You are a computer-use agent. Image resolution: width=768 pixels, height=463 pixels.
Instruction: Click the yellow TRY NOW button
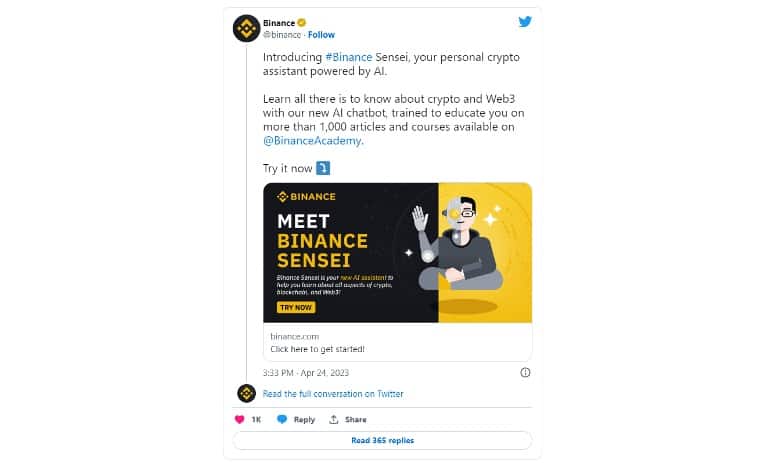(296, 307)
